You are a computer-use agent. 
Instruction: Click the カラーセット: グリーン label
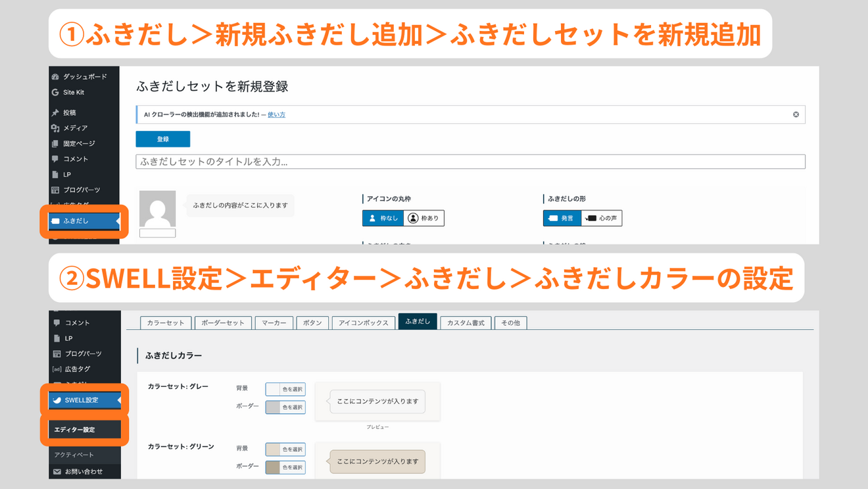coord(181,447)
